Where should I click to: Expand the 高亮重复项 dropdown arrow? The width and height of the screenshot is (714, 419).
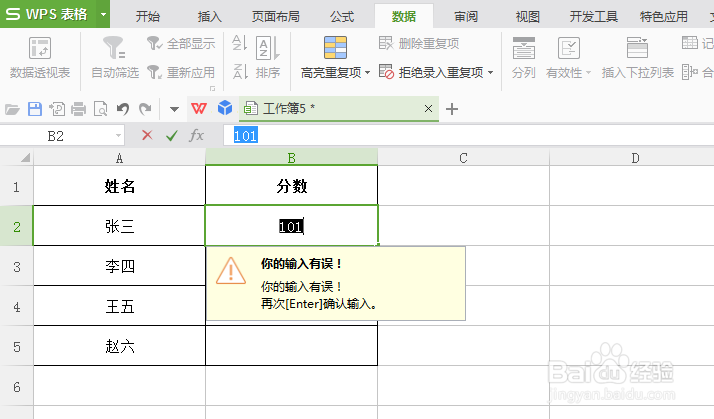click(367, 72)
